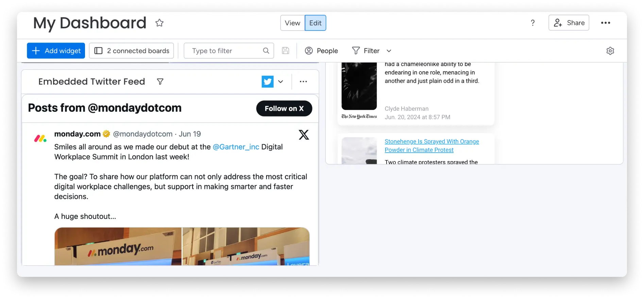This screenshot has width=644, height=299.
Task: Click Add widget button
Action: pos(56,51)
